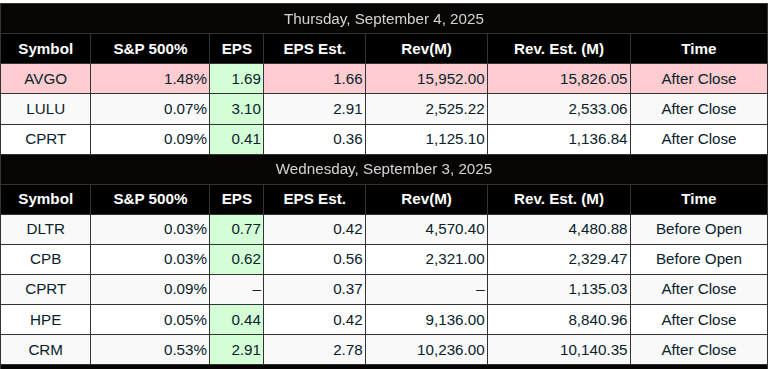Open the LULU ticker symbol
The width and height of the screenshot is (769, 369).
[46, 109]
